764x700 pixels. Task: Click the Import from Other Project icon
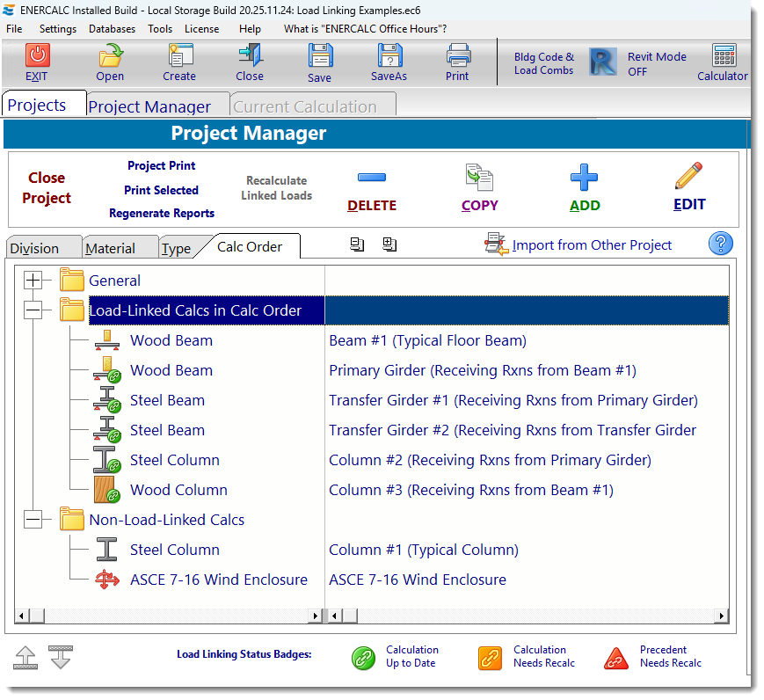[x=497, y=244]
